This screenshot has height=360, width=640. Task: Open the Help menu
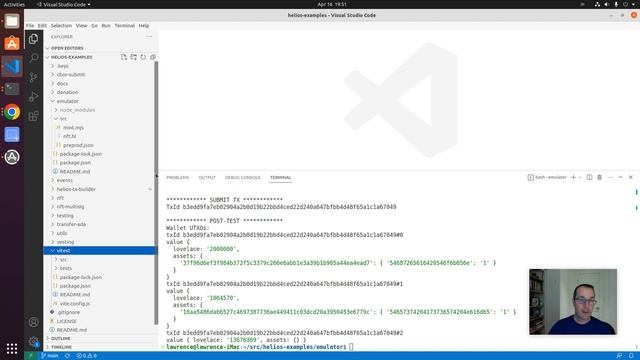[144, 25]
